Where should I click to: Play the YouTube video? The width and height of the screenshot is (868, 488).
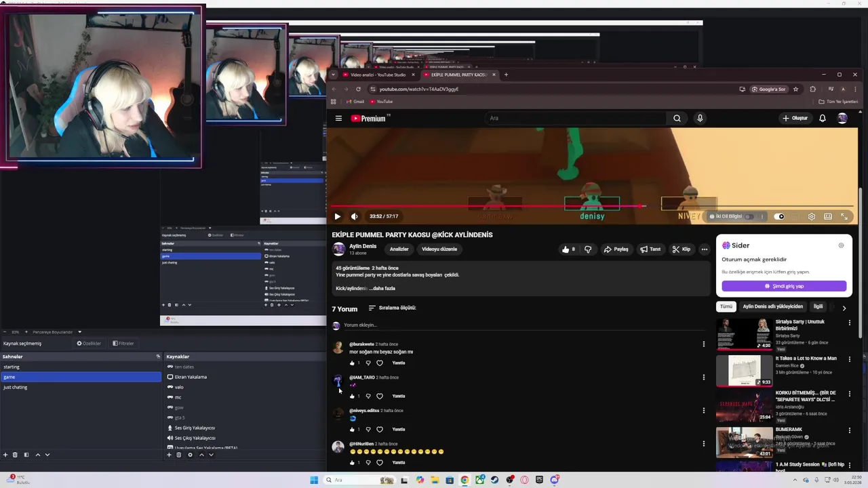click(x=337, y=216)
